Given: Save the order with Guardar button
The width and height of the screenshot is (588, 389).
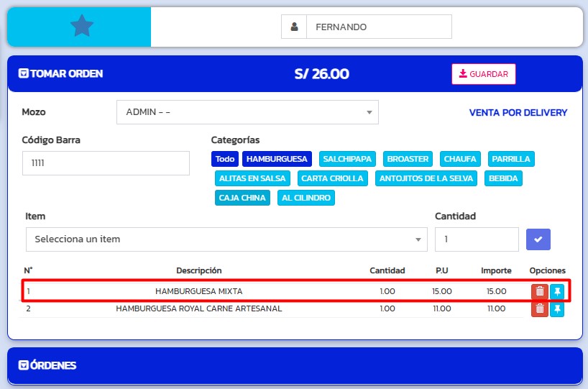Looking at the screenshot, I should click(483, 74).
